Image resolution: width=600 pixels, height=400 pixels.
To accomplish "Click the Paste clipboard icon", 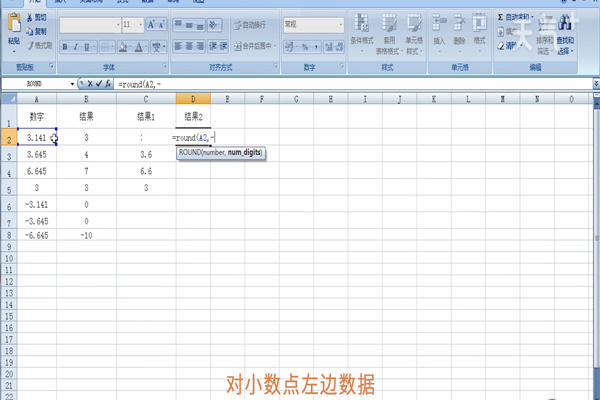I will [14, 24].
